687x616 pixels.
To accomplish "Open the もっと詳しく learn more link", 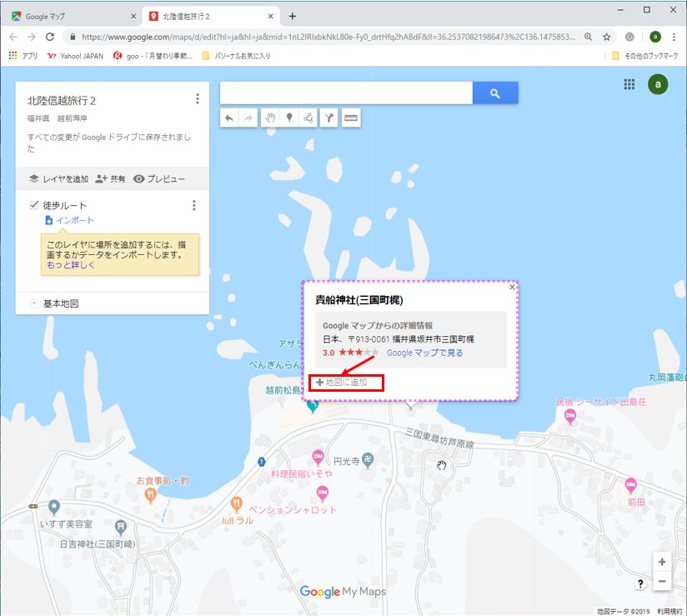I will (x=71, y=265).
